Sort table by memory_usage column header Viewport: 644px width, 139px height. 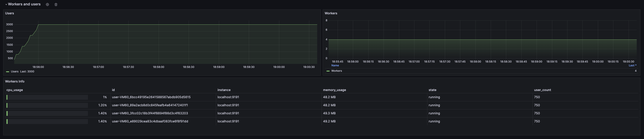click(334, 90)
